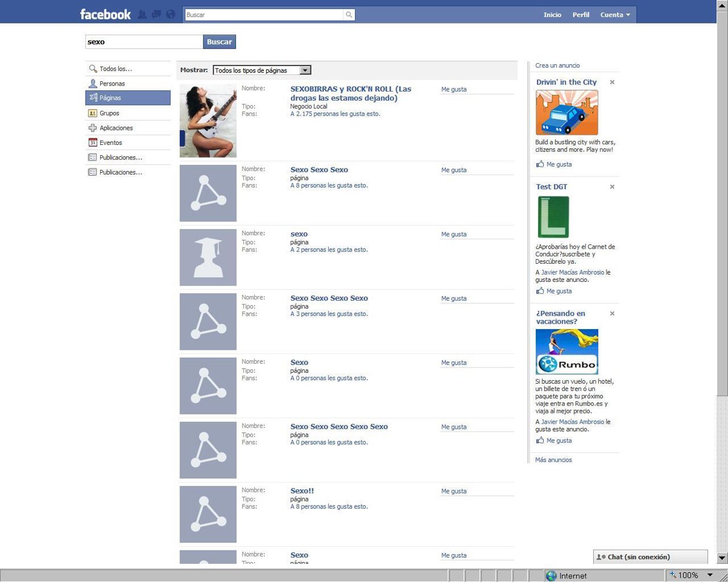Image resolution: width=728 pixels, height=582 pixels.
Task: Click the friend requests icon in header
Action: pyautogui.click(x=142, y=15)
